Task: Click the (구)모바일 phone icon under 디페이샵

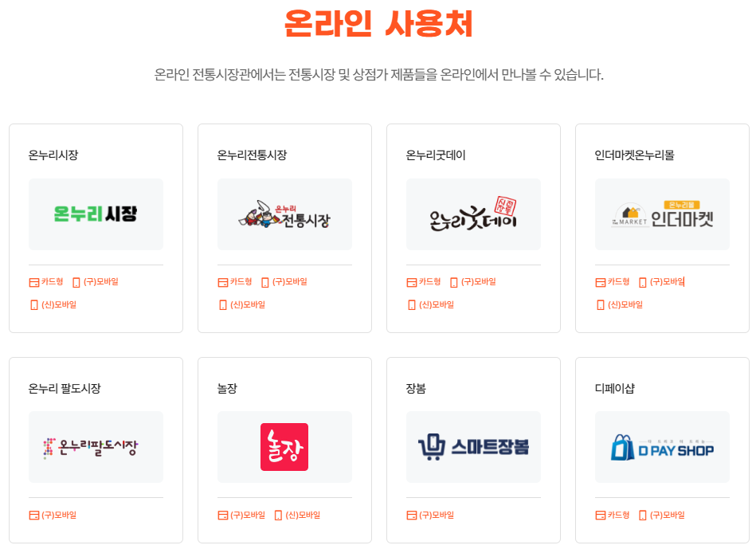Action: click(x=643, y=516)
